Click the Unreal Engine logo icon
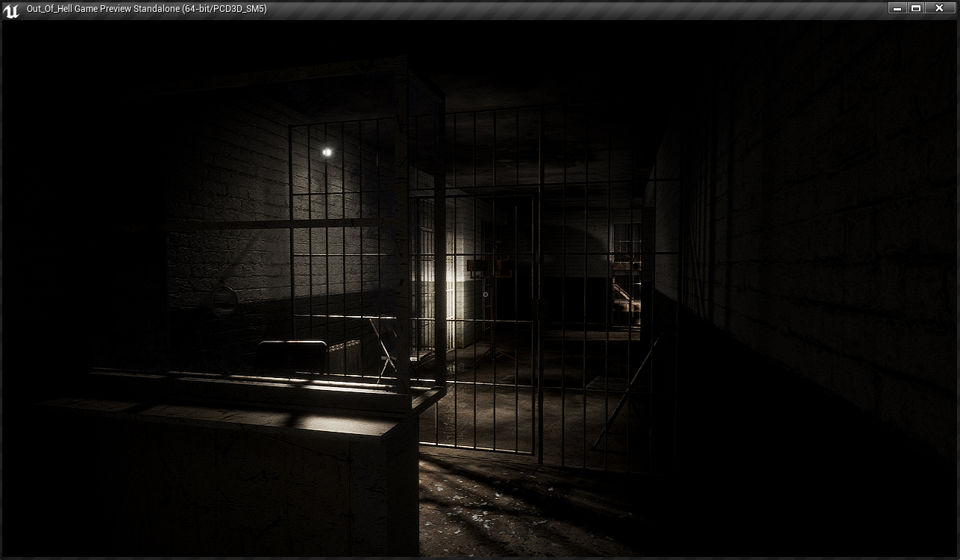960x560 pixels. pyautogui.click(x=11, y=9)
